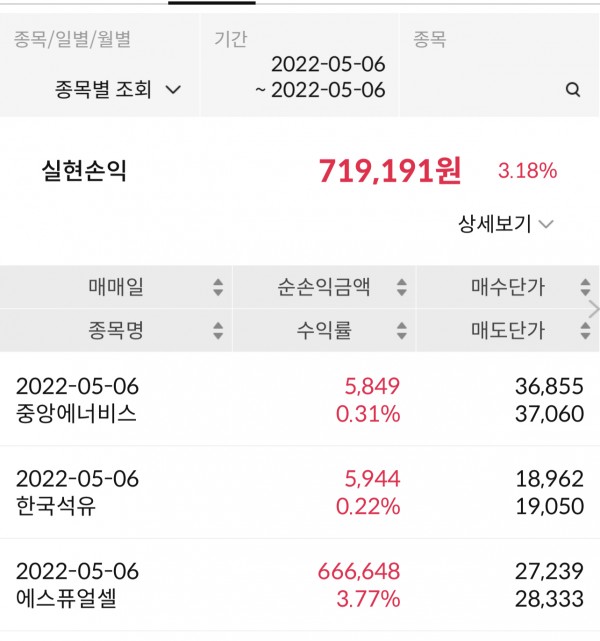Click the 매도단가 column header
The width and height of the screenshot is (600, 641).
point(507,330)
